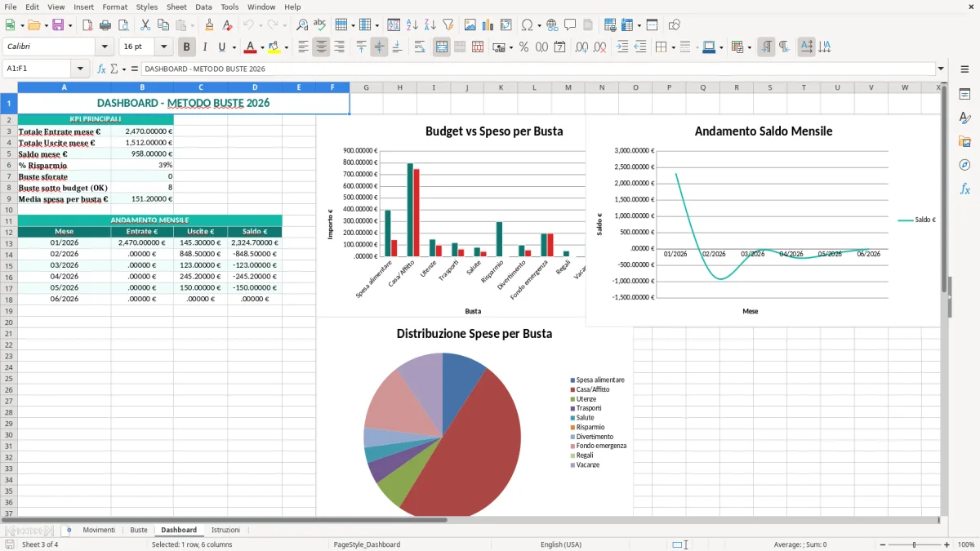Click the Increase Indent icon
Screen dimensions: 980x551
tap(622, 47)
